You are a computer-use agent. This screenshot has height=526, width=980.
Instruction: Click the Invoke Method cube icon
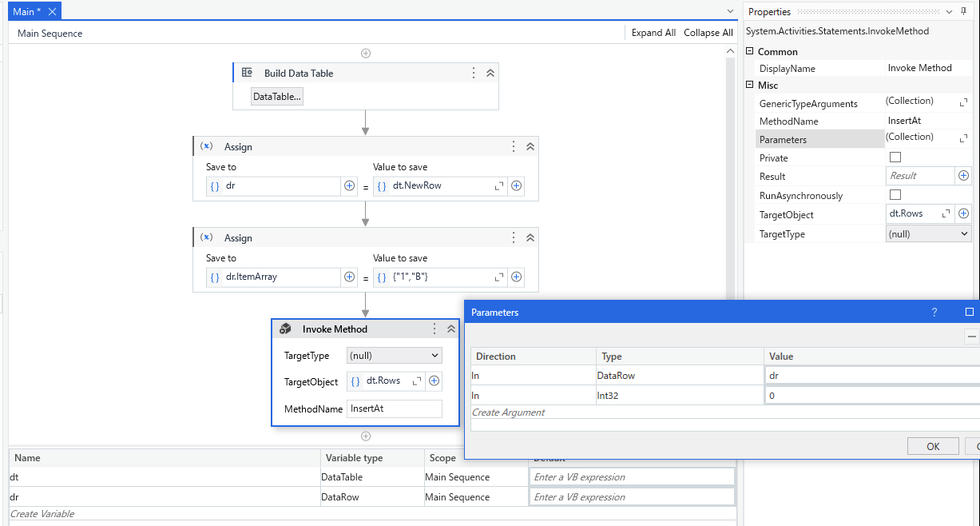(x=285, y=329)
